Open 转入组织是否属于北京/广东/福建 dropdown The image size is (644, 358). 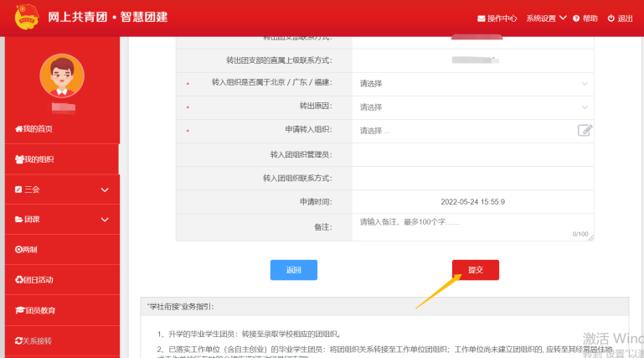click(472, 83)
